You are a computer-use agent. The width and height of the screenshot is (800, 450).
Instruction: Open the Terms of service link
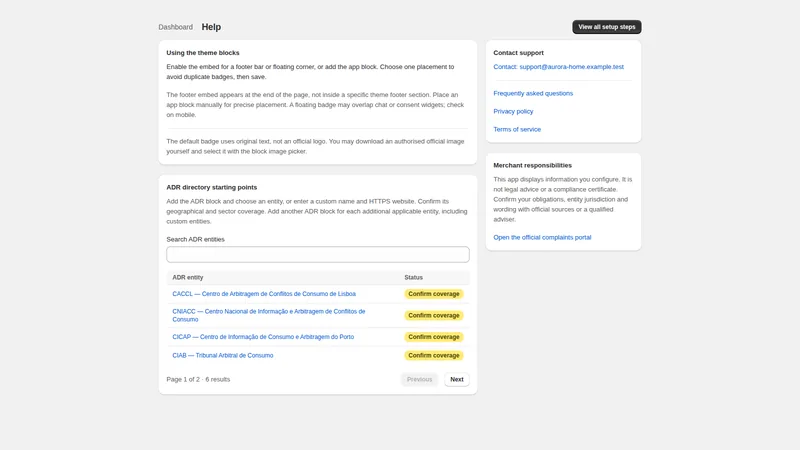(x=517, y=130)
